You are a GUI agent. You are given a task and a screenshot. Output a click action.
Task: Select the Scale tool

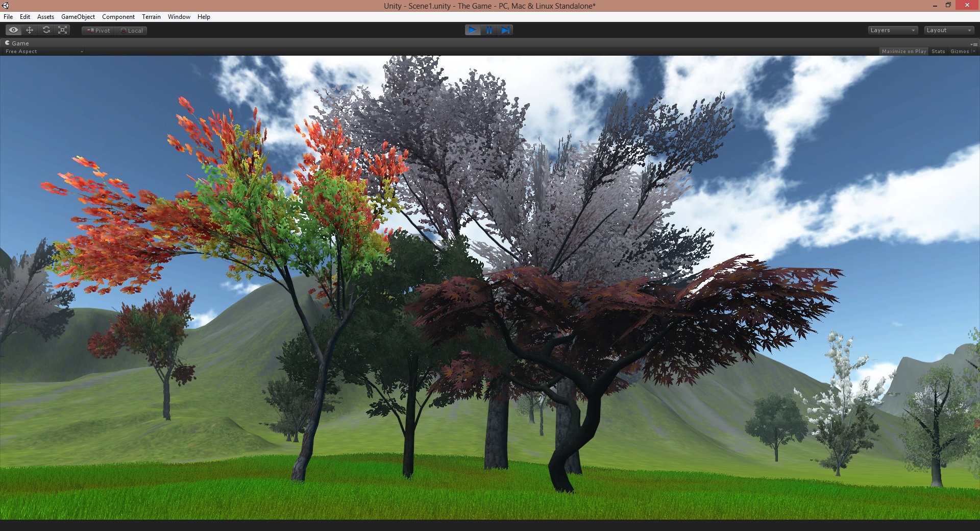[x=62, y=30]
